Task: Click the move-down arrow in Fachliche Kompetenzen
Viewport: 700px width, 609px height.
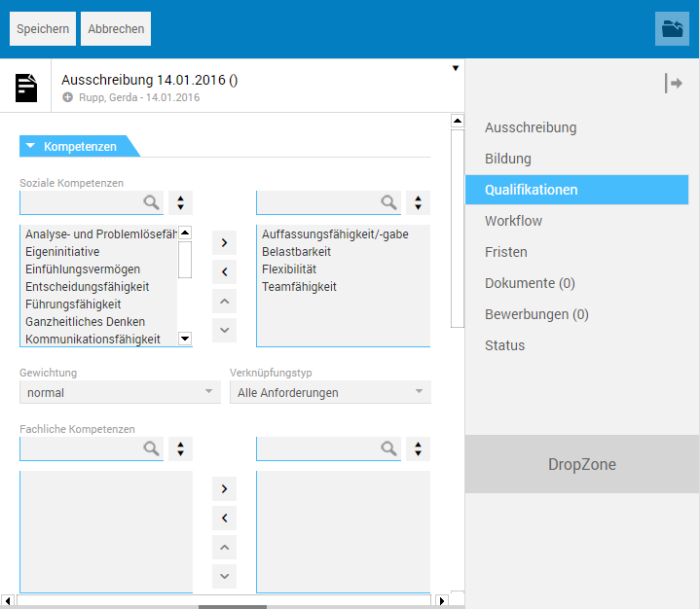Action: 224,577
